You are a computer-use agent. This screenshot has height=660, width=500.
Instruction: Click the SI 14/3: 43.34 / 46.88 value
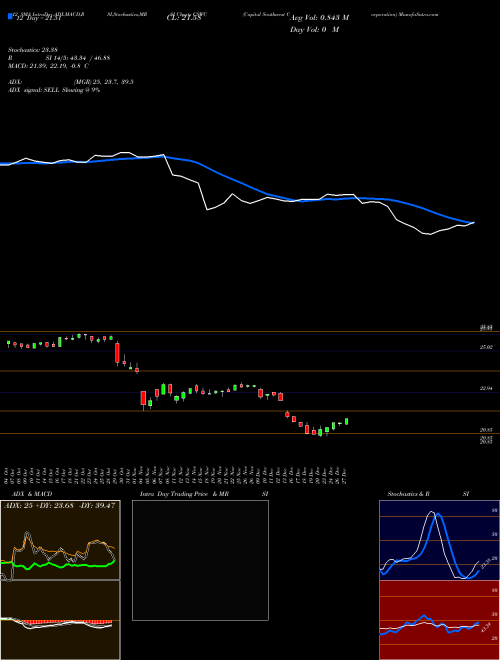pyautogui.click(x=78, y=58)
